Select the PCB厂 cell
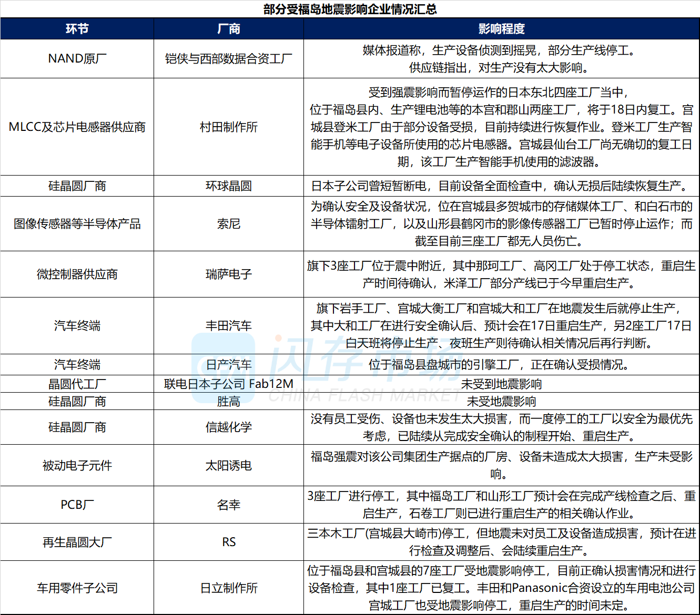 77,505
